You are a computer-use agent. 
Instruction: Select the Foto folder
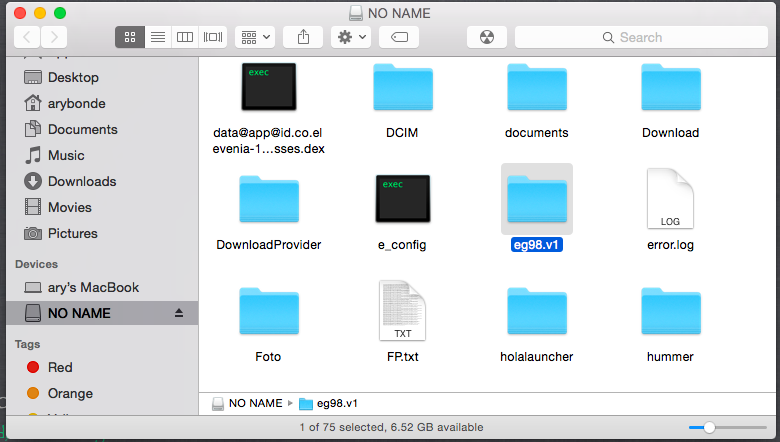pos(269,311)
